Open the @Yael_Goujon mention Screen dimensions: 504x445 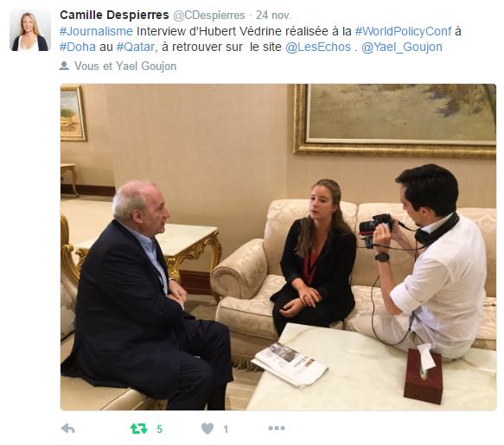(x=402, y=47)
